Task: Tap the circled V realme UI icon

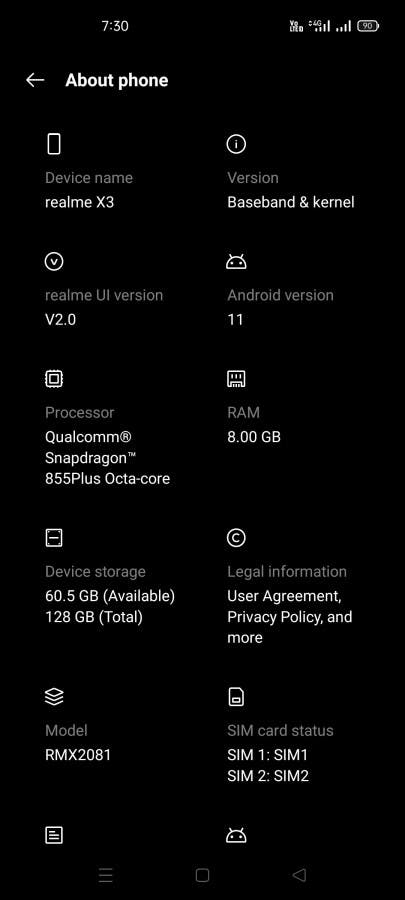Action: (x=54, y=262)
